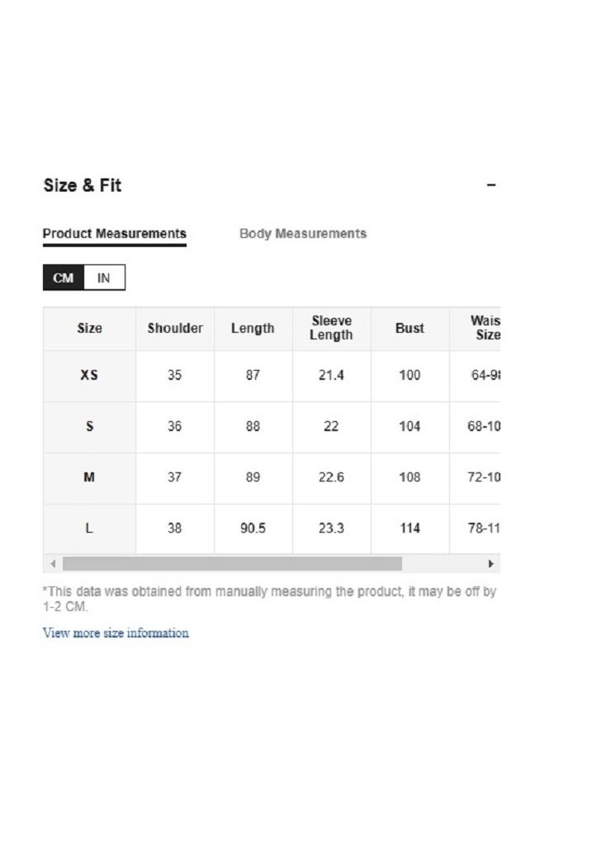Click the empty scrollbar track right of thumb
Screen dimensions: 616x844
(x=443, y=563)
